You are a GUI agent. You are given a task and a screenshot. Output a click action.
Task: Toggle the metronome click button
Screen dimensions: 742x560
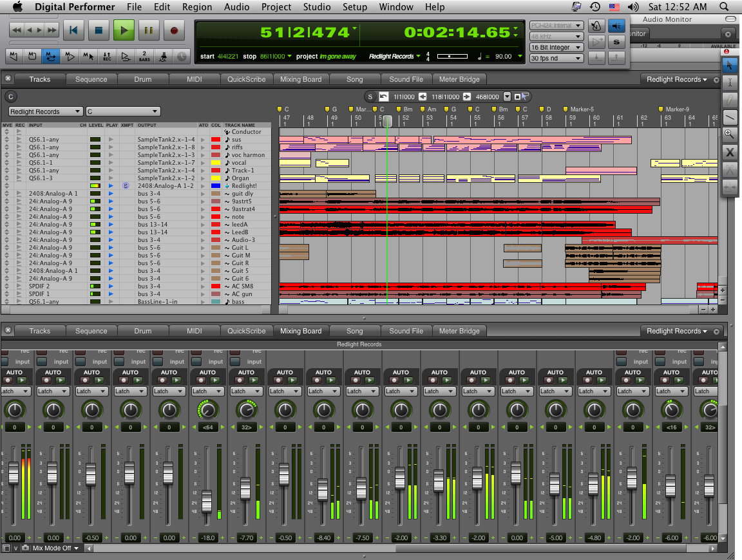coord(596,26)
